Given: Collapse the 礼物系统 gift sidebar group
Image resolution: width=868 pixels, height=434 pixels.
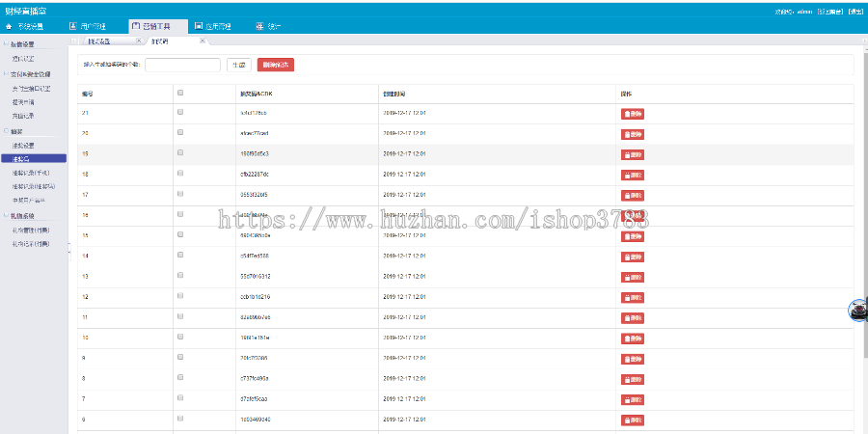Looking at the screenshot, I should (20, 216).
